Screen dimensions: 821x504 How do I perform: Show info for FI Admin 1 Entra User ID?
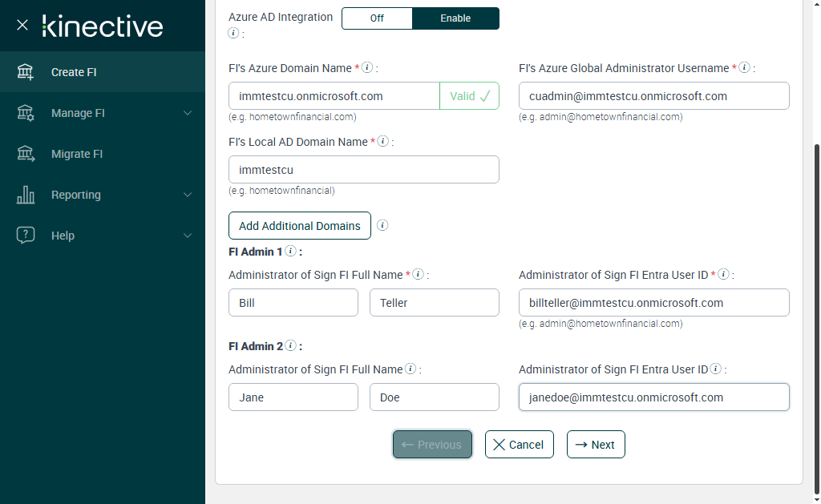point(724,274)
